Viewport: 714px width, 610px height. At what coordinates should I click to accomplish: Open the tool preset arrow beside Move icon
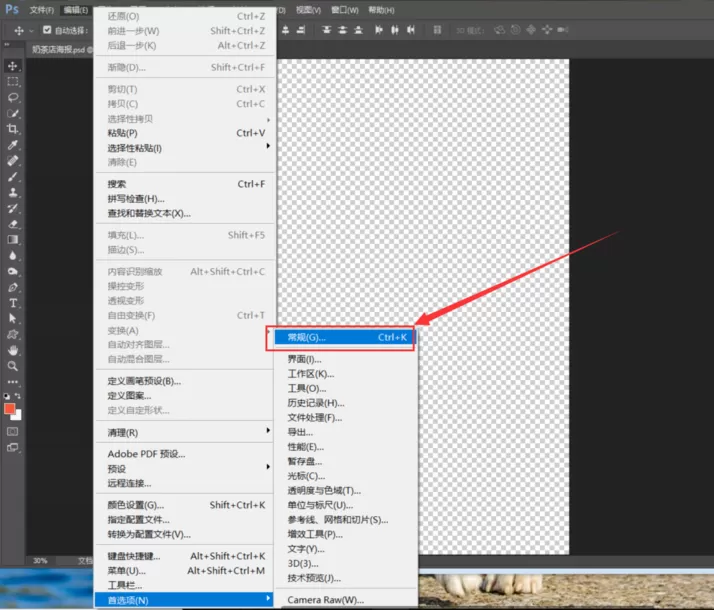31,31
